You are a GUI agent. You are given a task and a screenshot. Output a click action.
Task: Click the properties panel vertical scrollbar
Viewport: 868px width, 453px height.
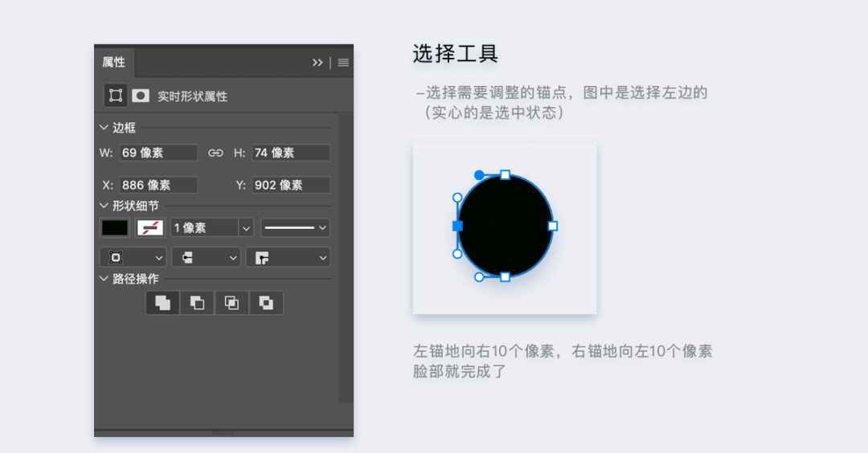pyautogui.click(x=344, y=259)
